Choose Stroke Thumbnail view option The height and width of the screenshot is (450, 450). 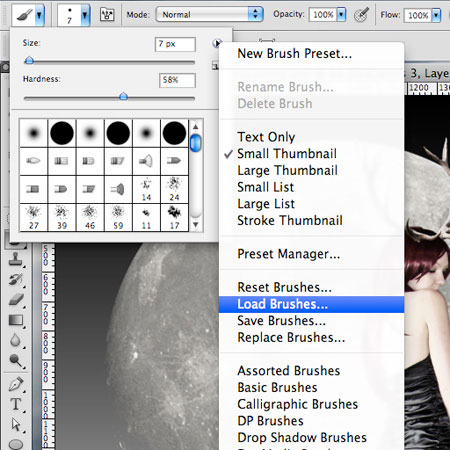pyautogui.click(x=311, y=220)
